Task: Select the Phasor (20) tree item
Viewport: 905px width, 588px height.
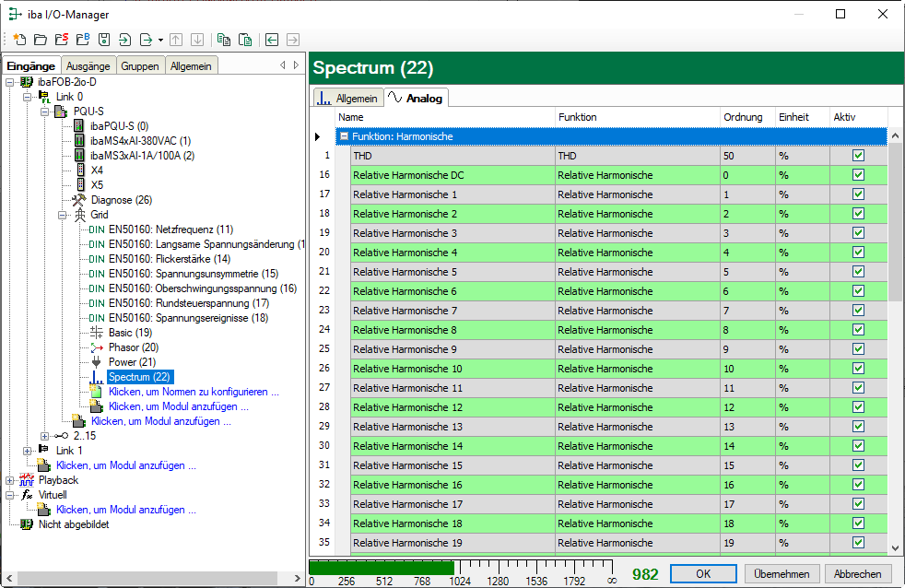Action: click(133, 347)
